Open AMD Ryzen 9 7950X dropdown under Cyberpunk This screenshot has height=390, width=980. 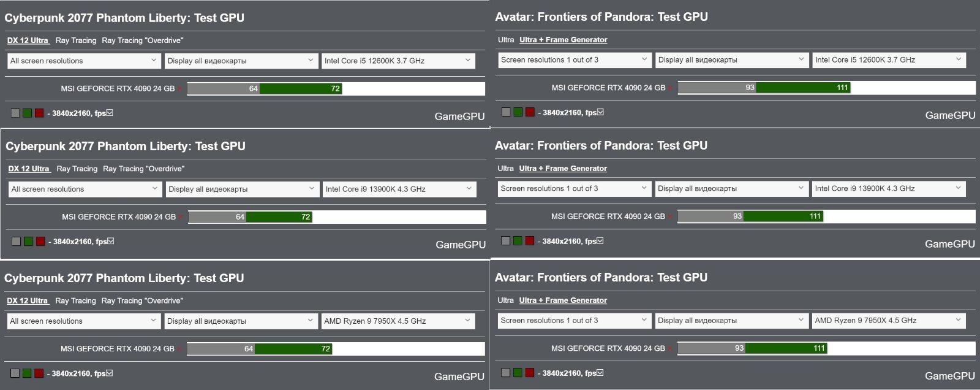tap(398, 321)
